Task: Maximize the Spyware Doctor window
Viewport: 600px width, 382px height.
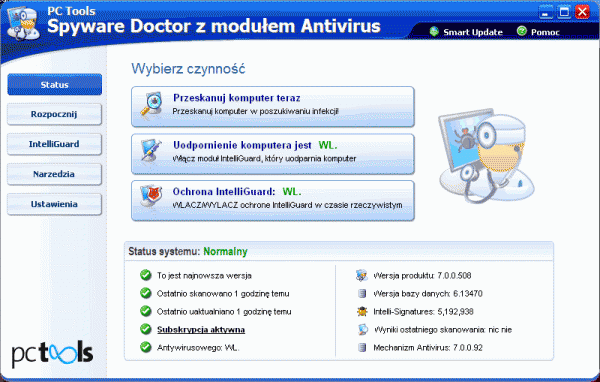Action: point(564,12)
